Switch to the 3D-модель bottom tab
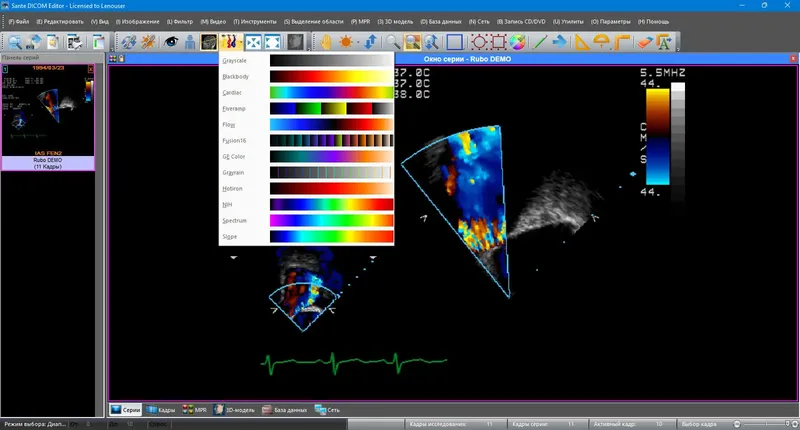800x430 pixels. click(x=234, y=410)
